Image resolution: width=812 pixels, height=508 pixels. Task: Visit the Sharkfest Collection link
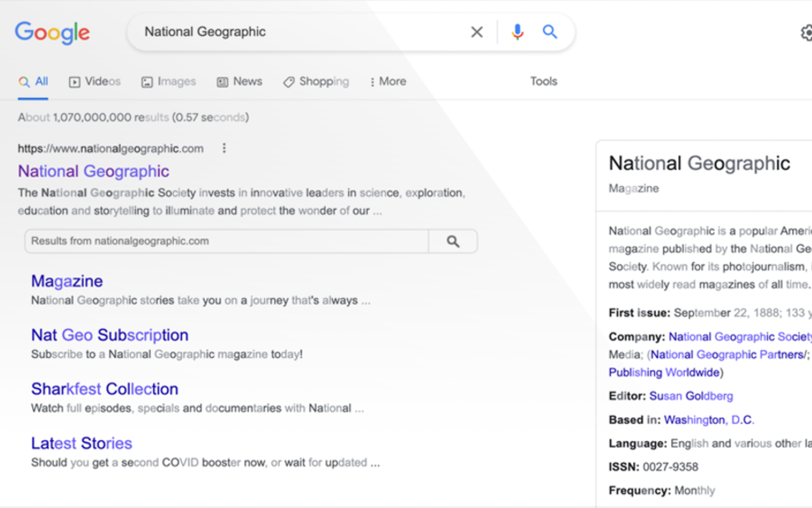coord(105,389)
